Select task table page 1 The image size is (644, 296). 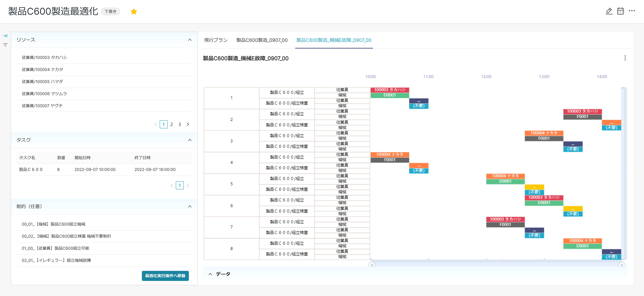click(x=180, y=186)
